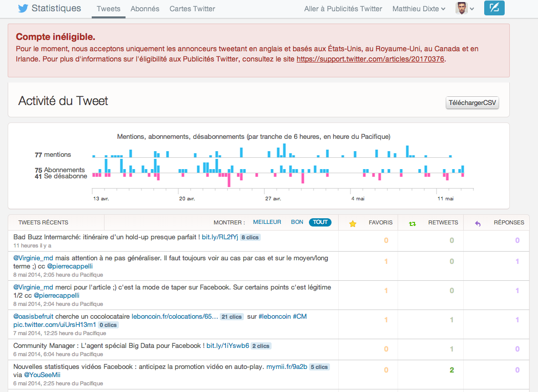Click the 41 Se désabonne label
538x392 pixels.
pos(61,176)
